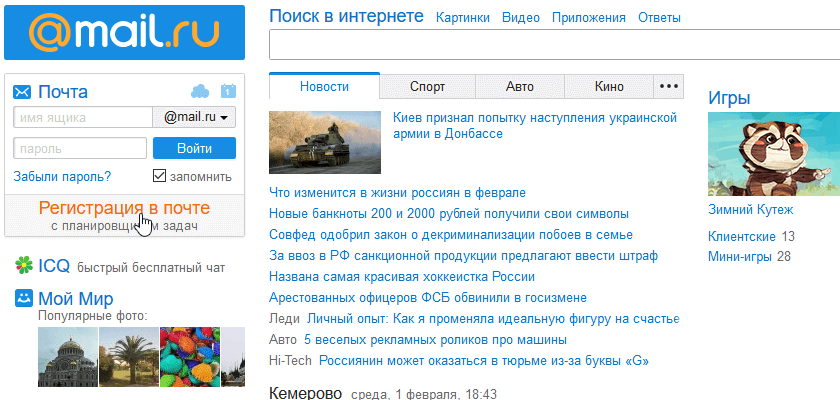Open Новые банкноты 200 и 2000 рублей headline
840x400 pixels.
pos(449,214)
